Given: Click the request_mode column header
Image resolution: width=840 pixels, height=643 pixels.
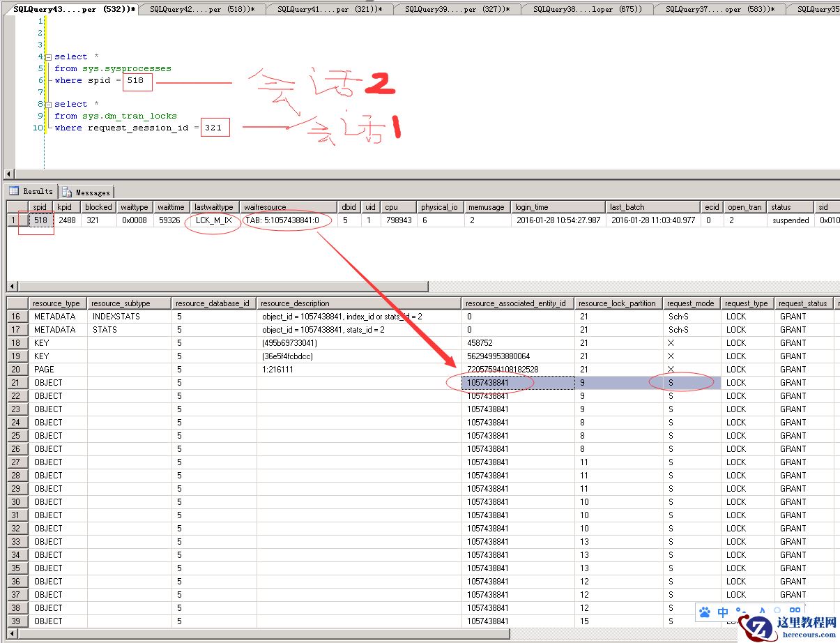Looking at the screenshot, I should pos(691,303).
